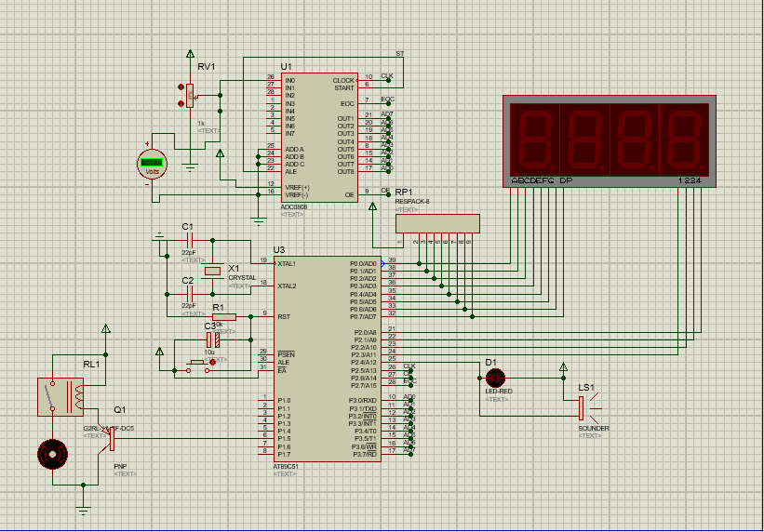764x532 pixels.
Task: Click the 'AT89C51' part label
Action: click(x=286, y=466)
